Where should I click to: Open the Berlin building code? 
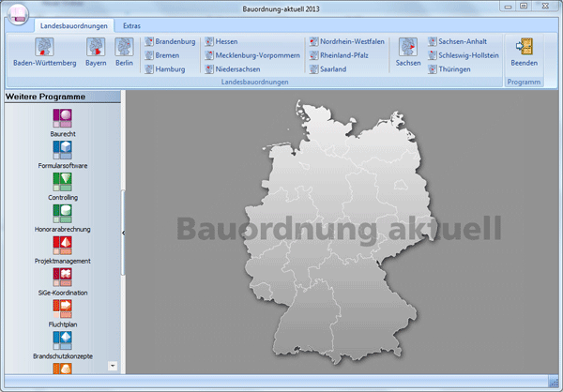124,53
